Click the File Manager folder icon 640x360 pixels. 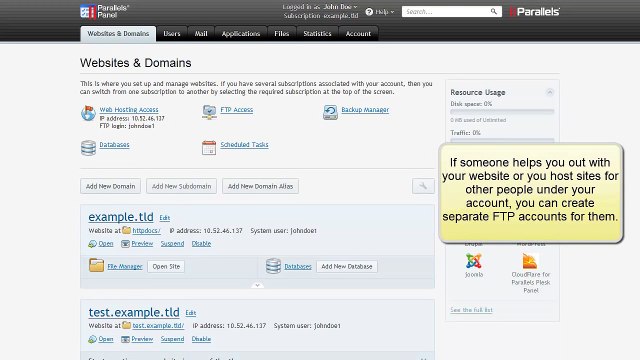pos(96,265)
